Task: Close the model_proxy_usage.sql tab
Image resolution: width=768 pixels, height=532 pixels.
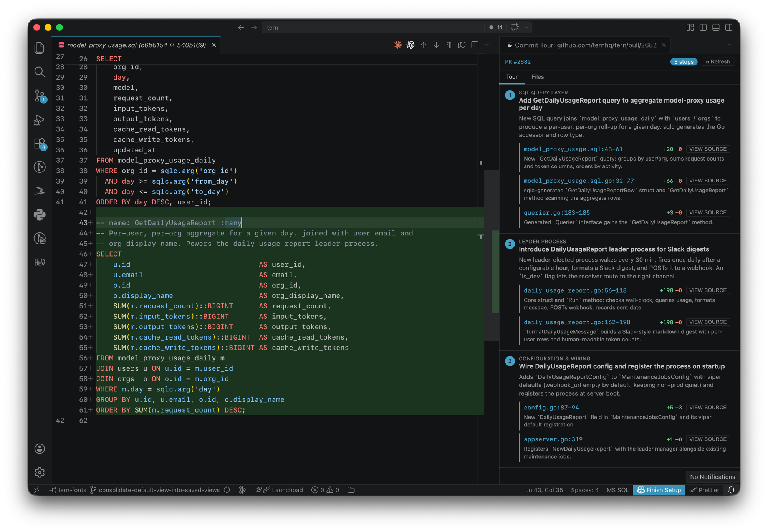Action: 214,45
